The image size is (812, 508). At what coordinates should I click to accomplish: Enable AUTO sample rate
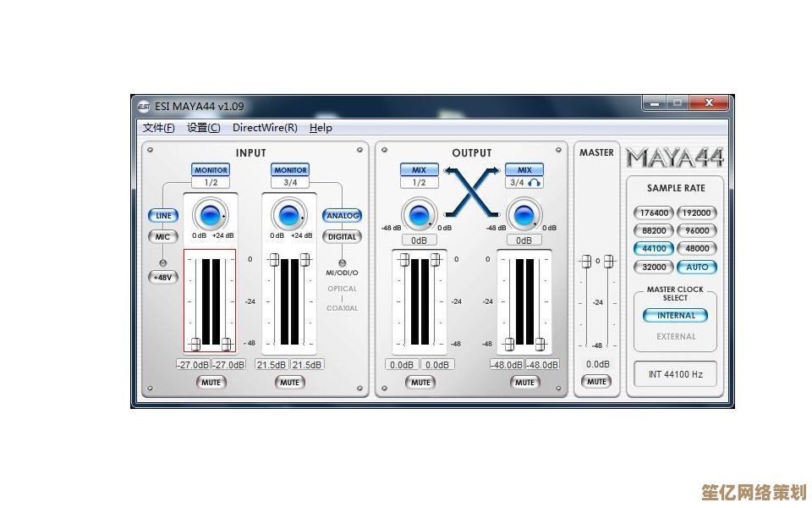point(696,267)
